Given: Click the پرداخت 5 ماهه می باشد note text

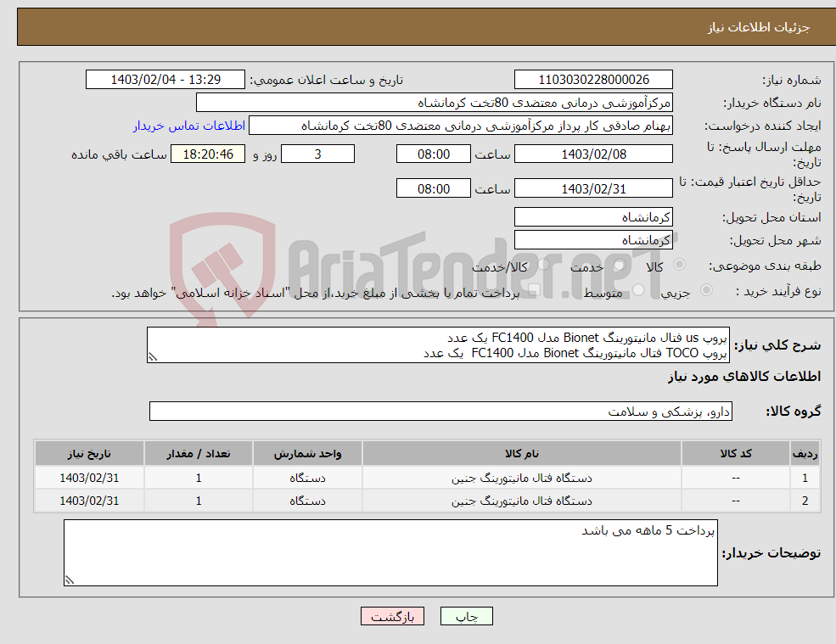Looking at the screenshot, I should (x=648, y=530).
